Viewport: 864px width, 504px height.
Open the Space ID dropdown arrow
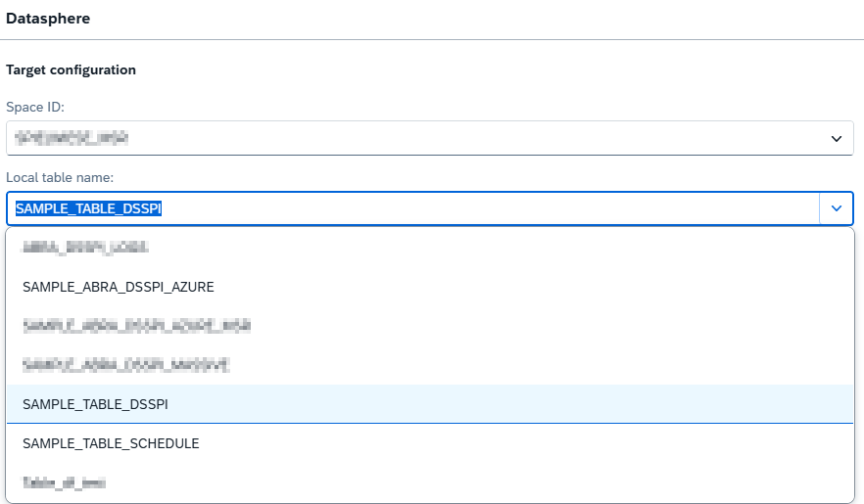pyautogui.click(x=837, y=139)
